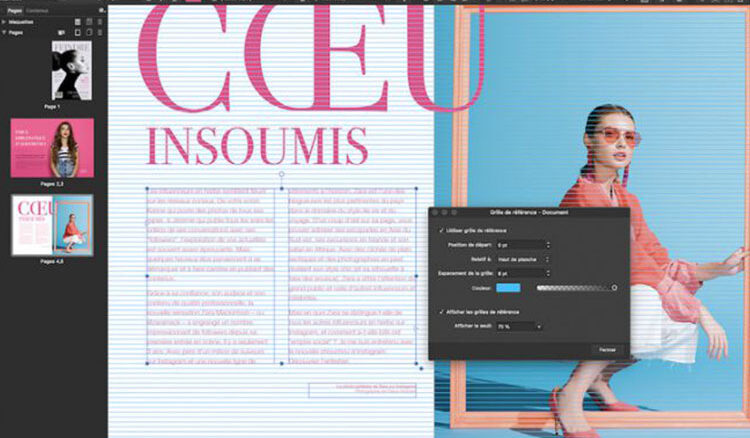Click the grid color opacity slider
This screenshot has height=438, width=750.
click(x=576, y=287)
